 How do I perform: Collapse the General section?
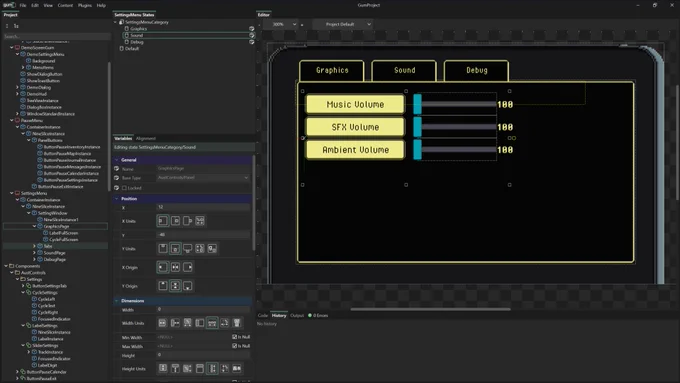(117, 160)
